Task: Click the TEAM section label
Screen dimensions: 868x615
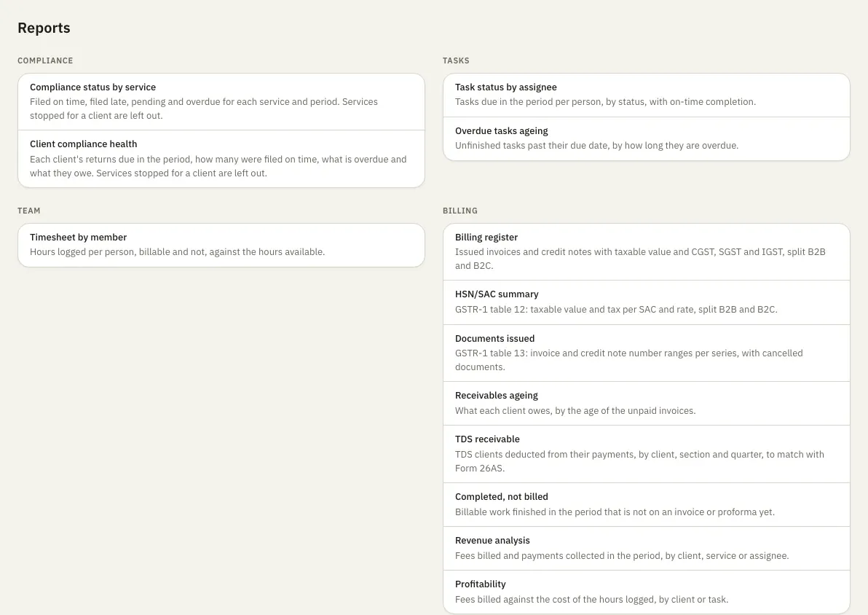Action: tap(29, 211)
